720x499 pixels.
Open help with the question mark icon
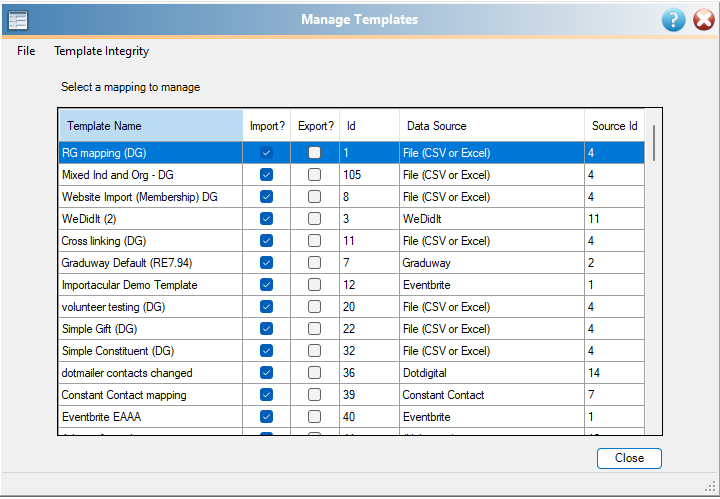[x=673, y=20]
